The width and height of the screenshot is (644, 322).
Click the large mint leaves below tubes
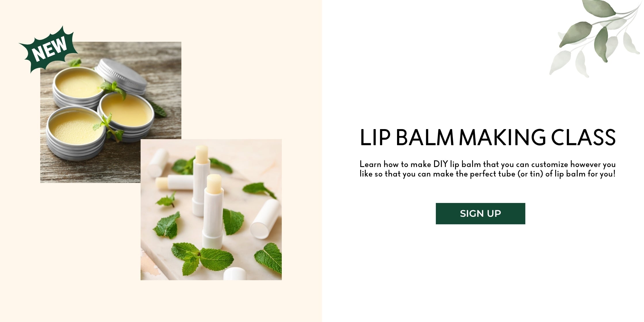pos(202,258)
